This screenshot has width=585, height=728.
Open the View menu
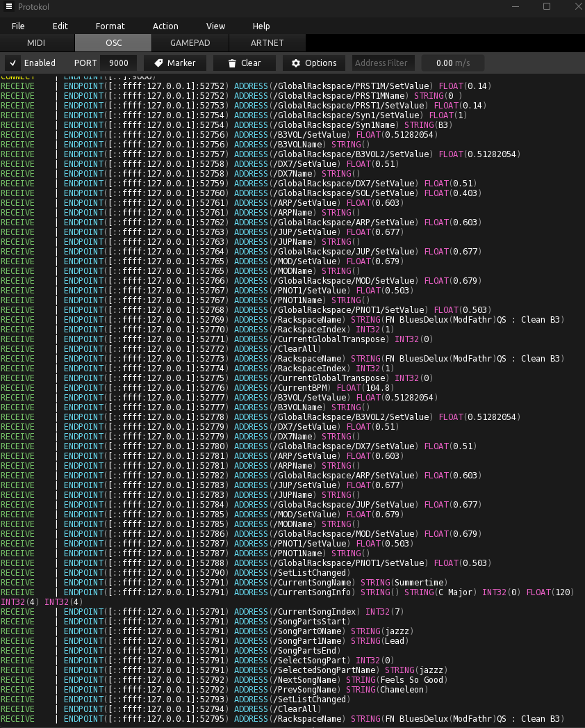coord(215,26)
